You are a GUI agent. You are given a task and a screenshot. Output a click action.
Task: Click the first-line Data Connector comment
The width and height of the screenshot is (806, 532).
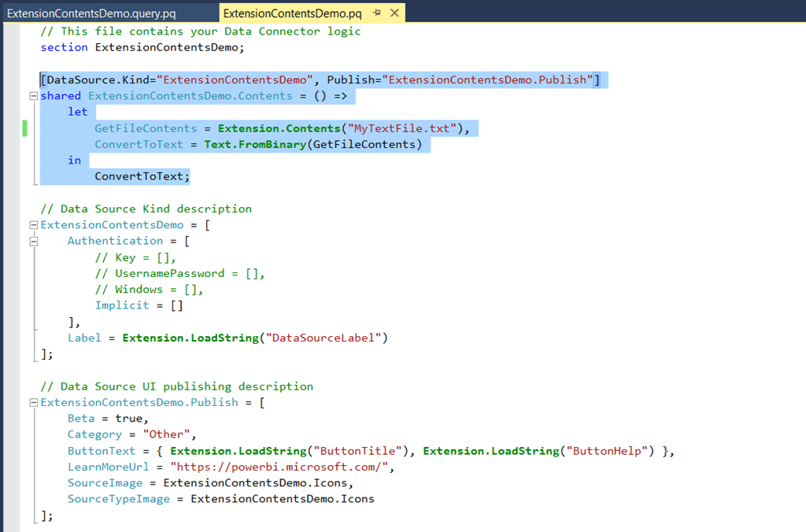tap(201, 31)
